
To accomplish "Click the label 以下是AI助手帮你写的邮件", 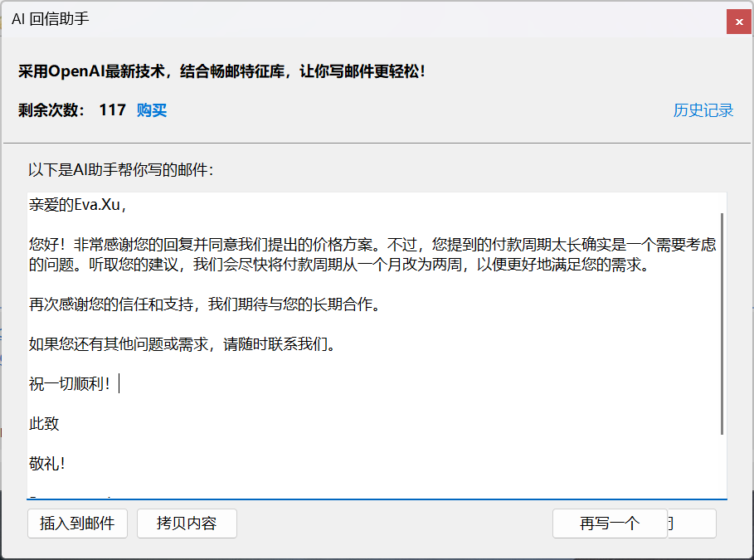I will (121, 170).
